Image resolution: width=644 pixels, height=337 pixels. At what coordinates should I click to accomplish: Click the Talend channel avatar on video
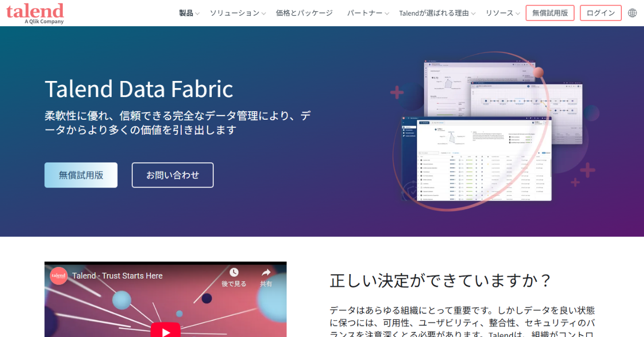(x=59, y=276)
